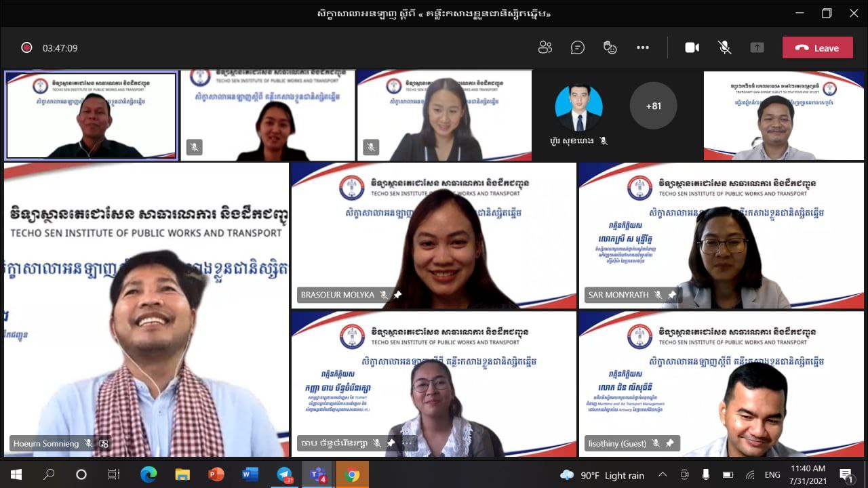Image resolution: width=868 pixels, height=488 pixels.
Task: Open more options on bottom-center video tile
Action: coord(408,443)
